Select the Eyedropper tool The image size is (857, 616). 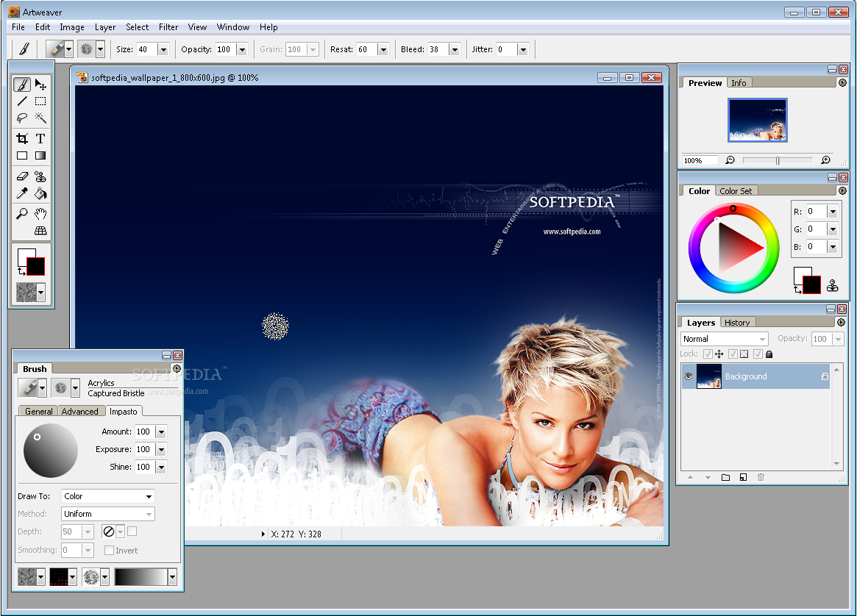pos(22,193)
